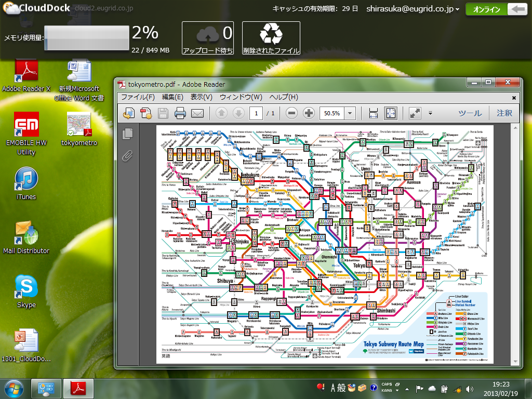Select the tokyometro PDF desktop file

click(x=79, y=129)
